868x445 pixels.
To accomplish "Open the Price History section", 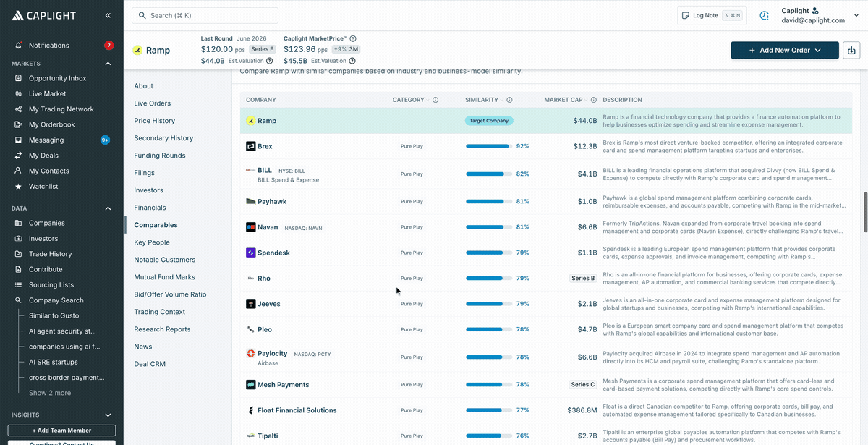I will 154,121.
